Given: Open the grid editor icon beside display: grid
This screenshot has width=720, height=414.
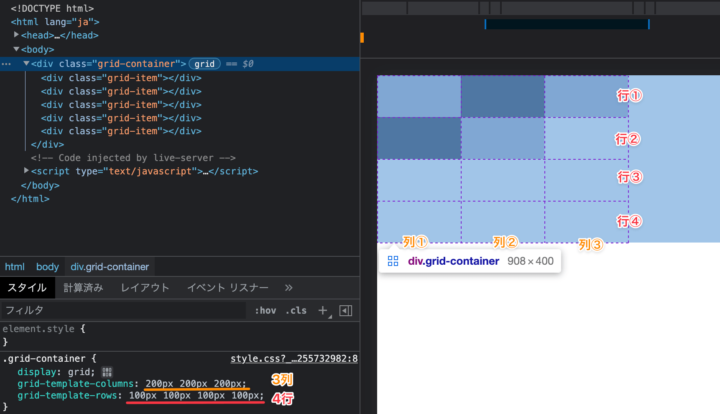Looking at the screenshot, I should pyautogui.click(x=107, y=372).
